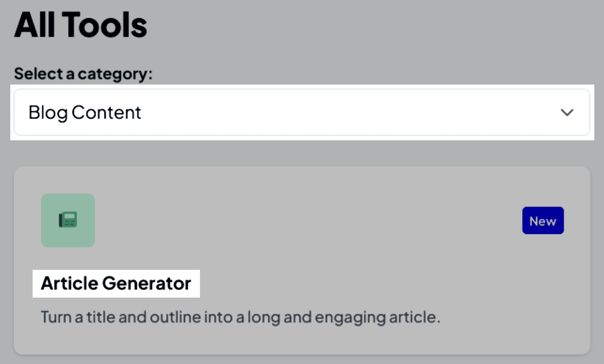Click the All Tools heading
Screen dimensions: 604x364
(80, 25)
